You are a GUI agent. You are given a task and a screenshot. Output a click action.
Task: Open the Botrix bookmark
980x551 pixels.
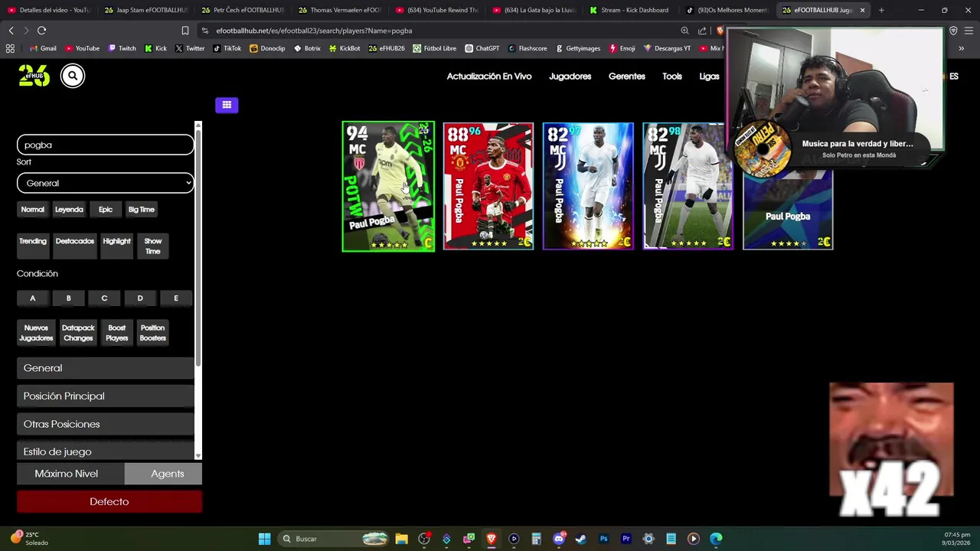pyautogui.click(x=307, y=48)
